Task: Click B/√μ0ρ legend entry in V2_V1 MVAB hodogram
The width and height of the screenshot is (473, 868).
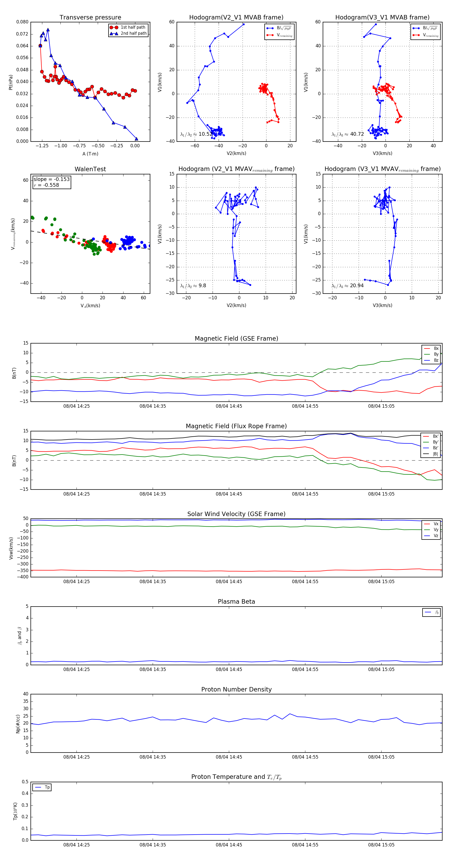Action: pos(279,28)
